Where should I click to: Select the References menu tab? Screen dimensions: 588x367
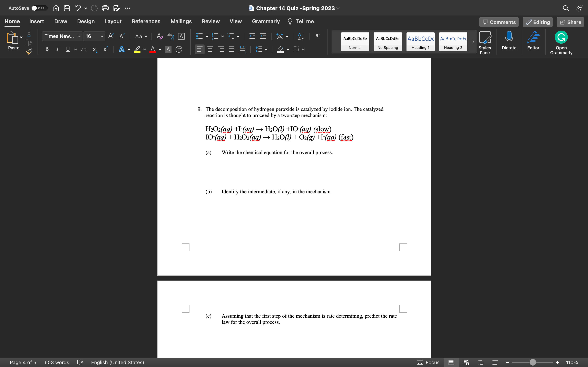[x=146, y=21]
